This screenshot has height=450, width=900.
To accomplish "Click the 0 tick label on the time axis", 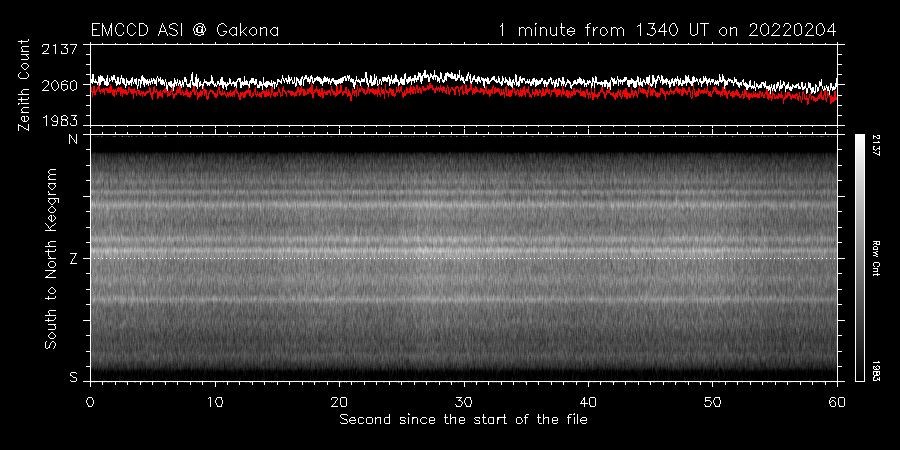I will (90, 401).
